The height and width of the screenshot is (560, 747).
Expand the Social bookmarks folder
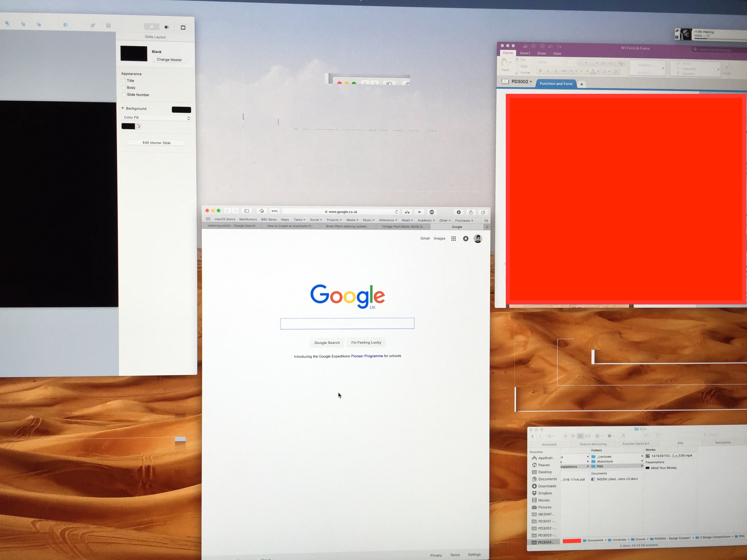[316, 220]
